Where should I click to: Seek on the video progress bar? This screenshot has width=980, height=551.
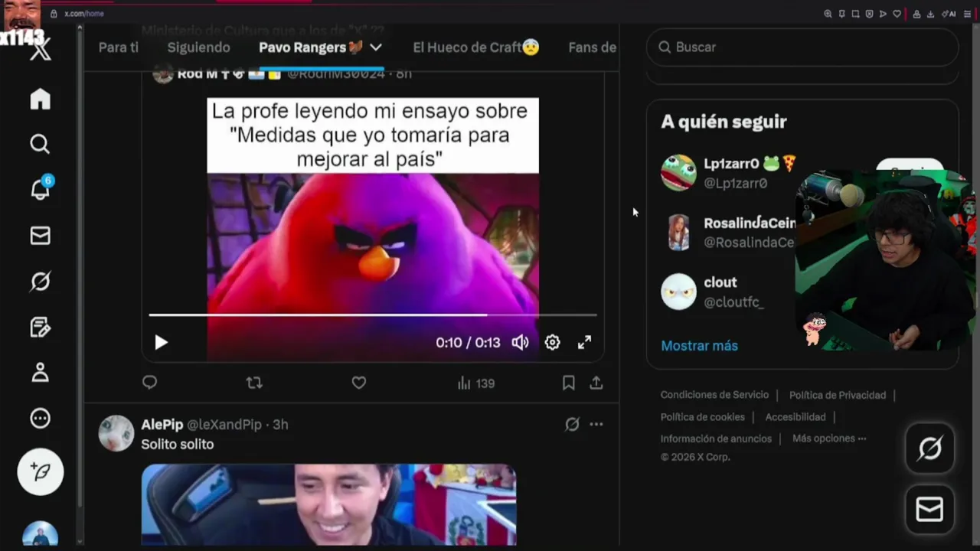[x=373, y=315]
